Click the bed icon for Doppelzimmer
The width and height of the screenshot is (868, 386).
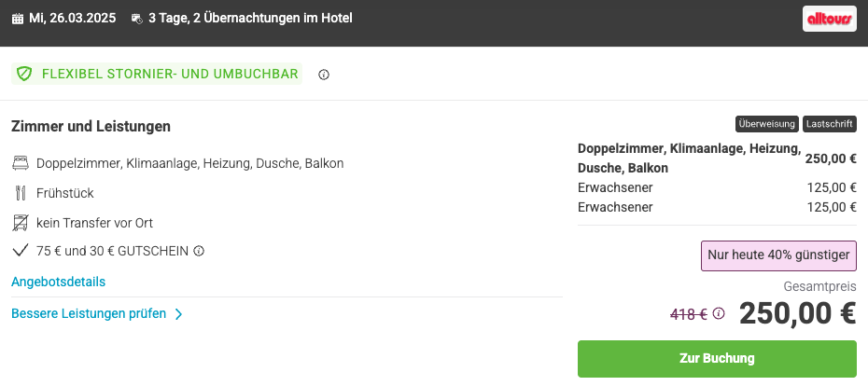coord(21,163)
